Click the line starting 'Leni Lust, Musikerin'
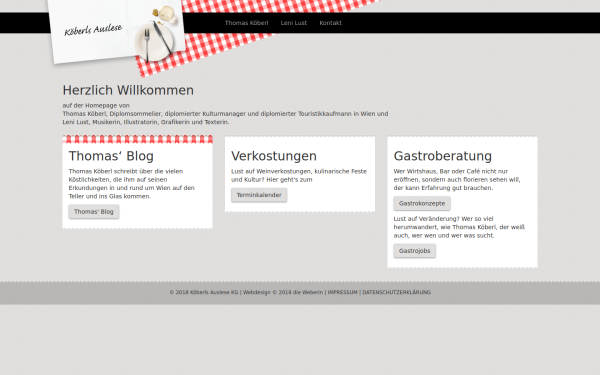The width and height of the screenshot is (600, 375). (x=146, y=122)
